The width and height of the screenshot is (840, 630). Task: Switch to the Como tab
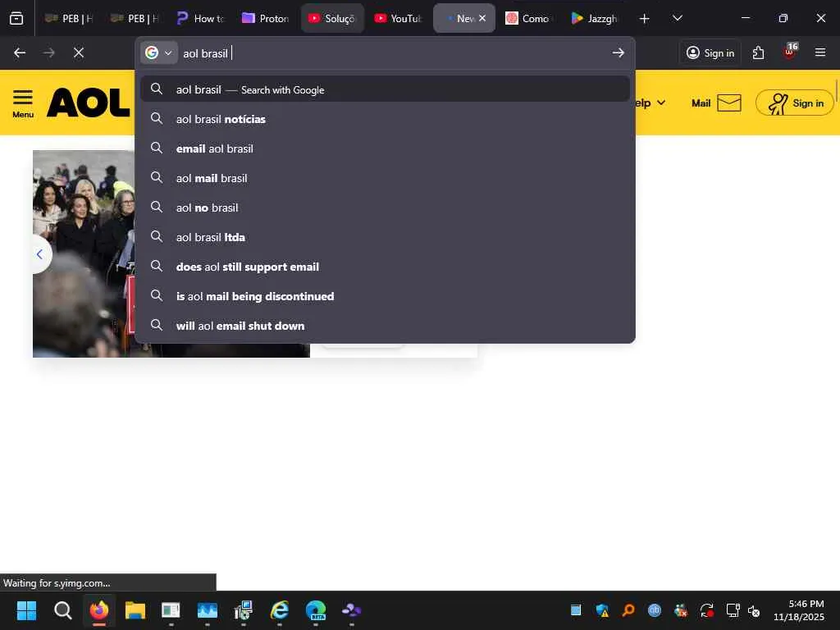coord(529,18)
